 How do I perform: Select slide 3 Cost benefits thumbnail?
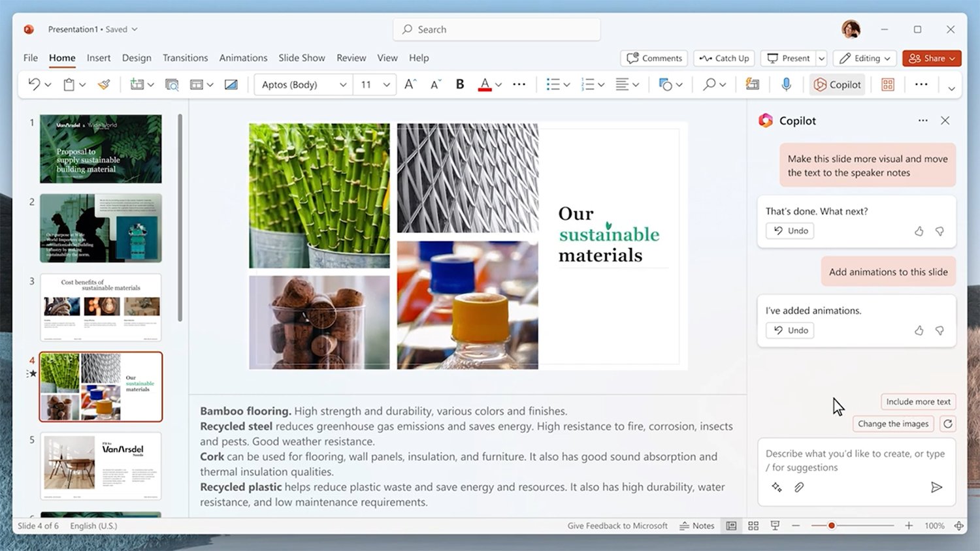click(x=101, y=307)
